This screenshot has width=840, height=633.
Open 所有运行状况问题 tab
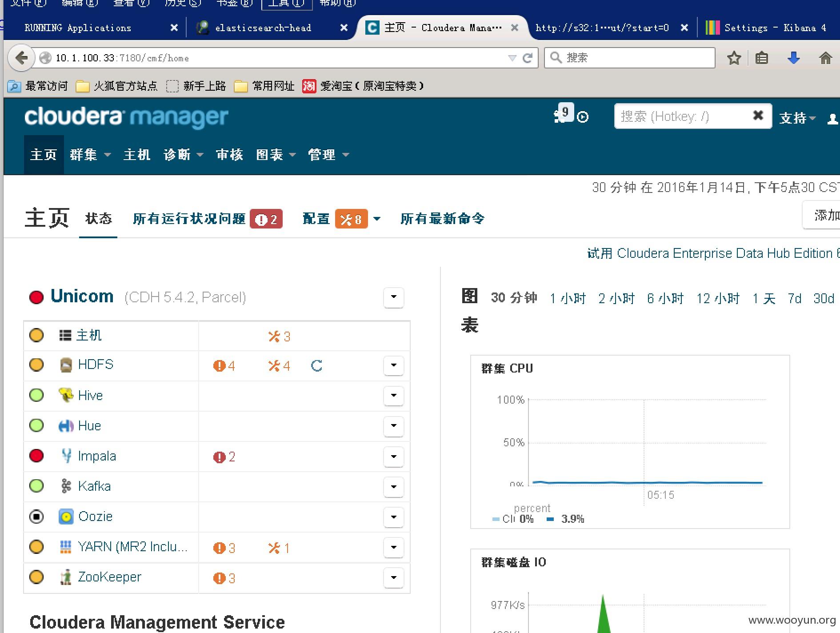pos(207,219)
